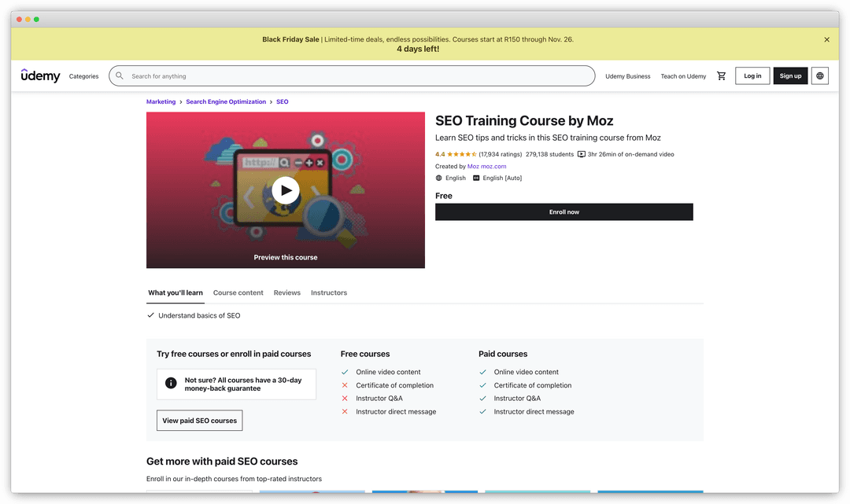Open the shopping cart icon
850x504 pixels.
click(x=721, y=75)
